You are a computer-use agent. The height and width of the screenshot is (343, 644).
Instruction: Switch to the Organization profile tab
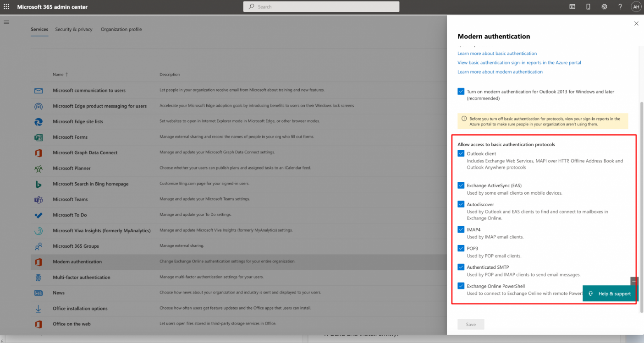(121, 29)
